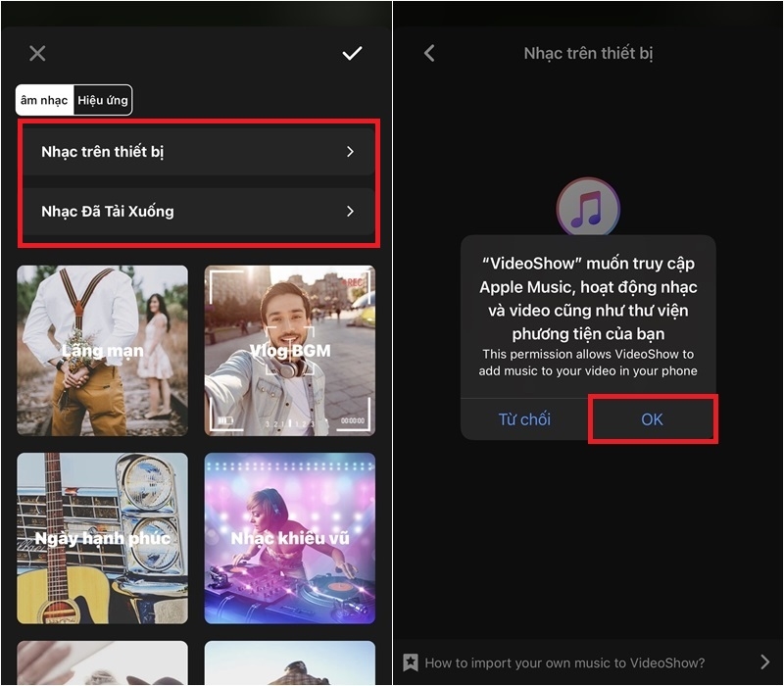
Task: Switch to the Hiệu ứng tab
Action: (102, 100)
